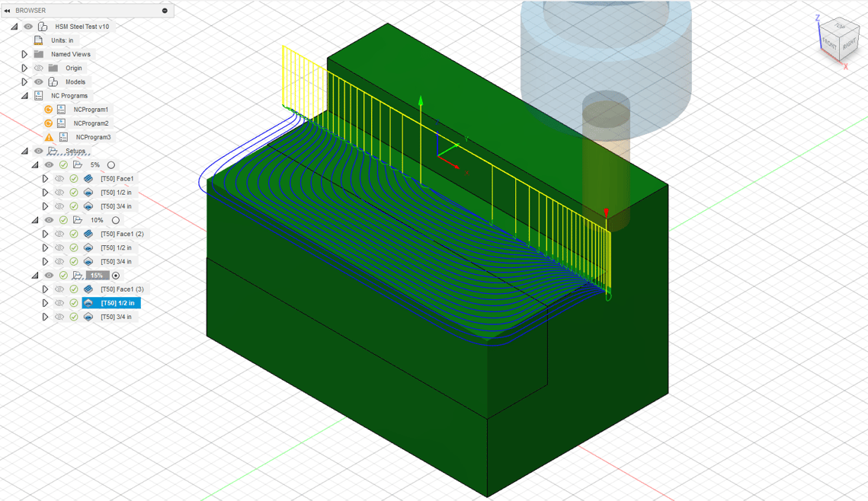Click the NCProgram1 orange regenerate icon
The width and height of the screenshot is (868, 501).
click(x=49, y=110)
